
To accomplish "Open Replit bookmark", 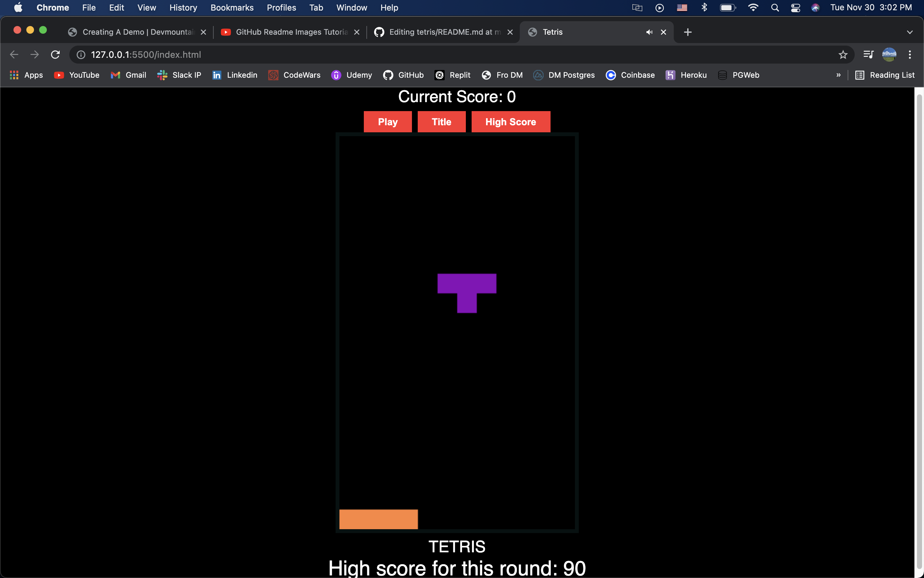I will tap(452, 75).
